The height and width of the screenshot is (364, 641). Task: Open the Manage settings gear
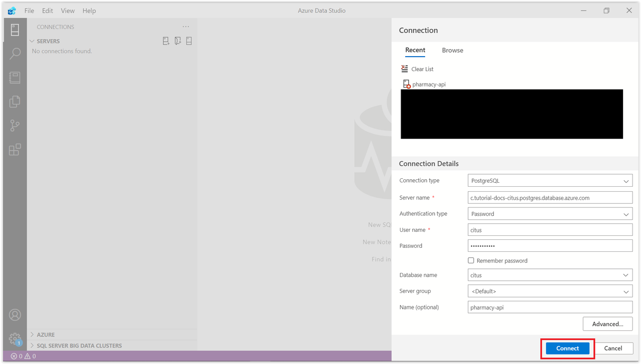pos(15,338)
